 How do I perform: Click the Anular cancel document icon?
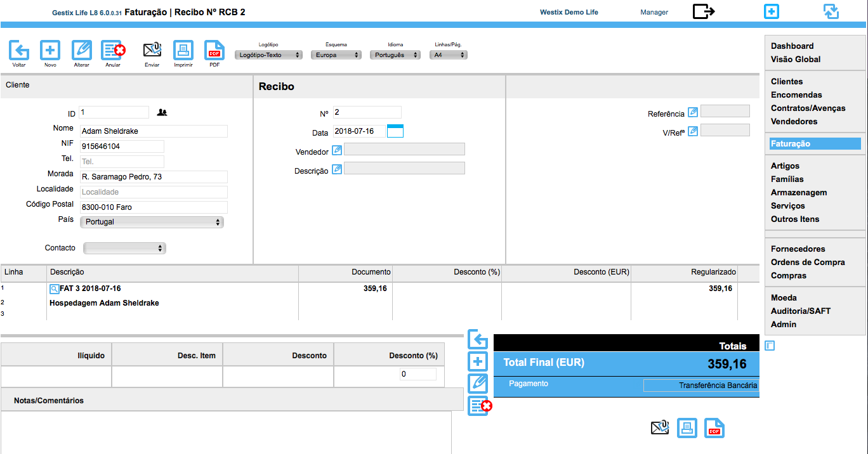[113, 50]
